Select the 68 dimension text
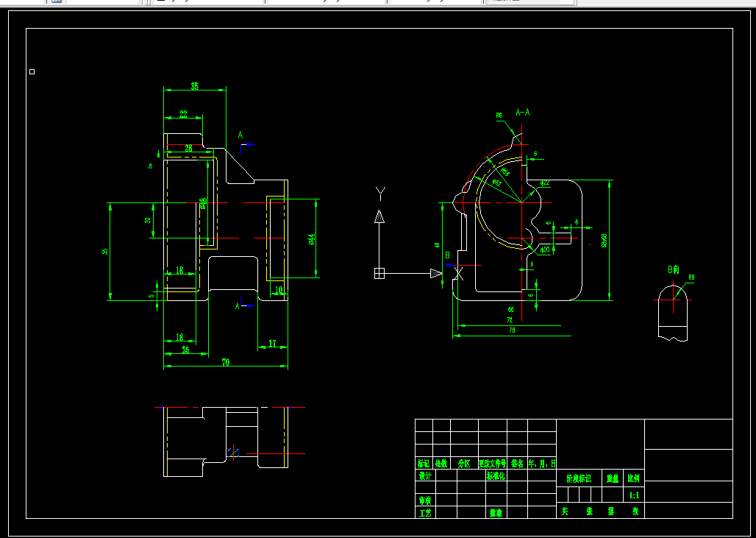 point(510,309)
